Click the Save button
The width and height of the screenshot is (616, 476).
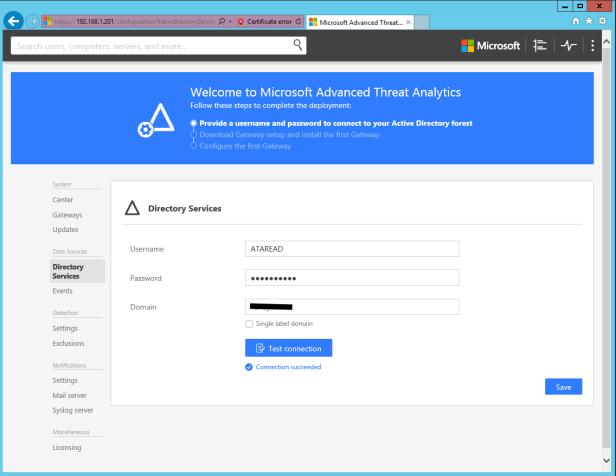[x=563, y=387]
